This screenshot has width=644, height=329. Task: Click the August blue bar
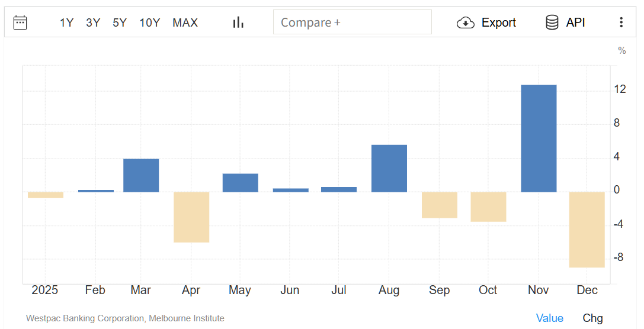pyautogui.click(x=389, y=169)
